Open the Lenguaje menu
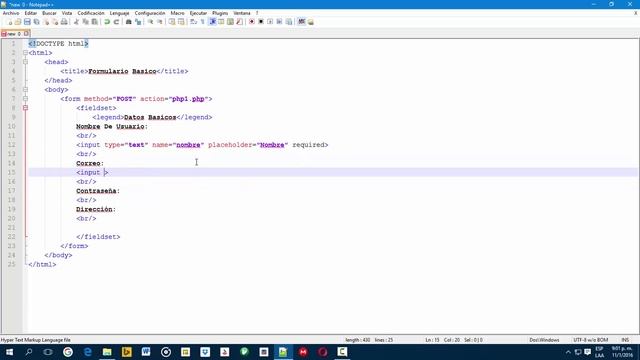 click(x=120, y=13)
